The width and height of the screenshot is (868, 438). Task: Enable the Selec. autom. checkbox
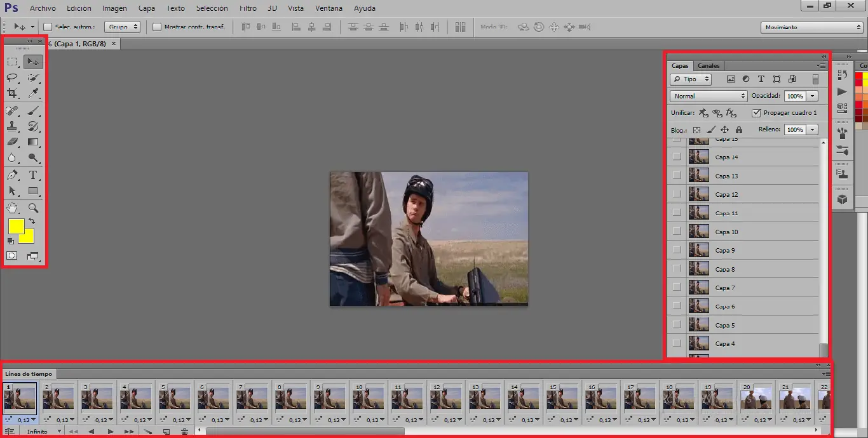(x=48, y=27)
